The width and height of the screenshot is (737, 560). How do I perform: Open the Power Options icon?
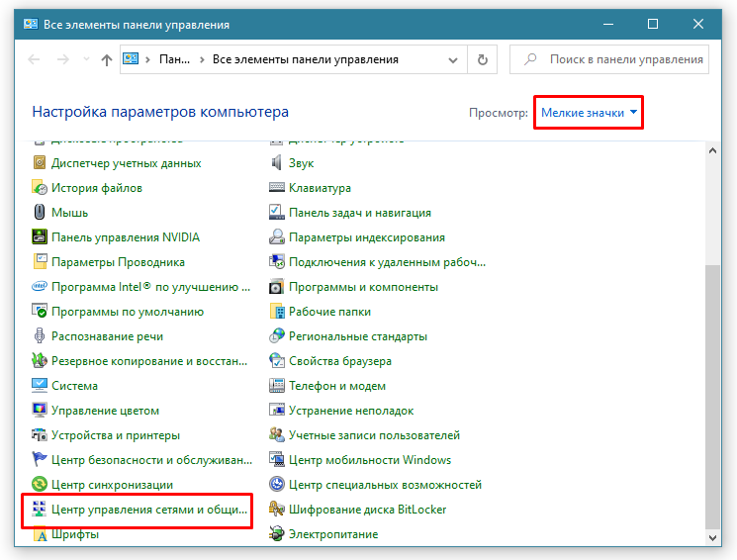[277, 534]
